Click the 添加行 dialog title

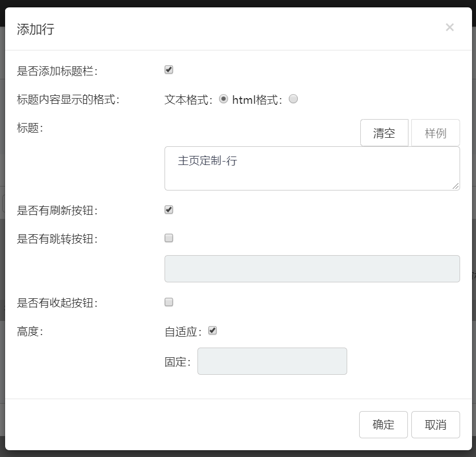click(x=36, y=29)
